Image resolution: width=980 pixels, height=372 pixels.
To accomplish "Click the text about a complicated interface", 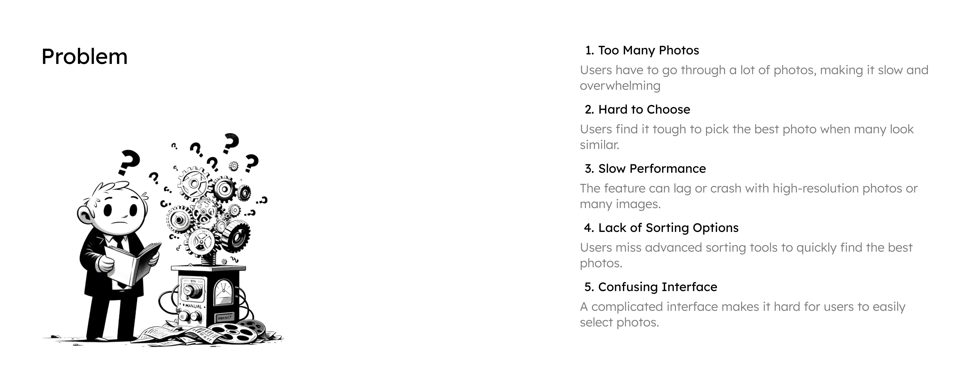I will 742,314.
